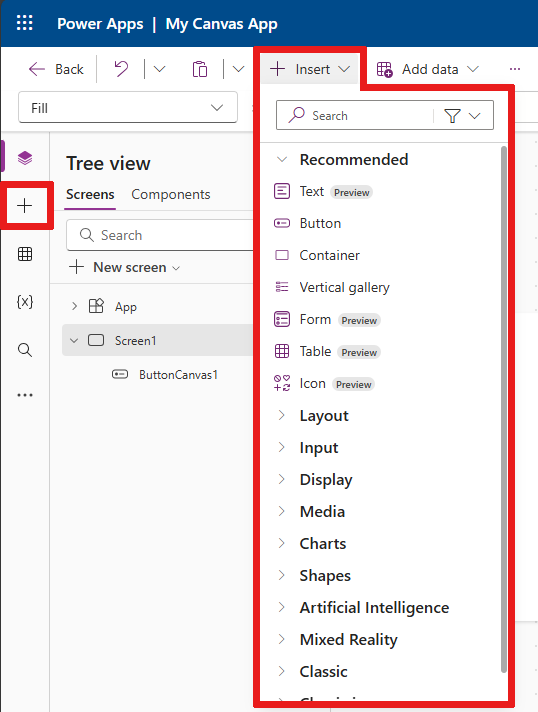Select the App item in tree view

click(125, 307)
